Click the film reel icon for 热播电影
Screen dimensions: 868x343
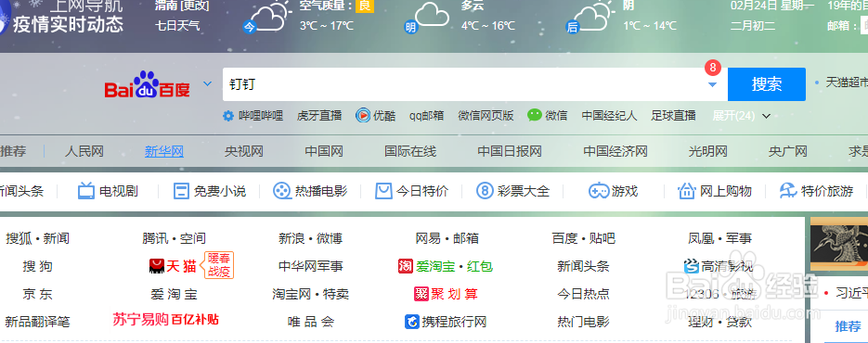coord(282,191)
